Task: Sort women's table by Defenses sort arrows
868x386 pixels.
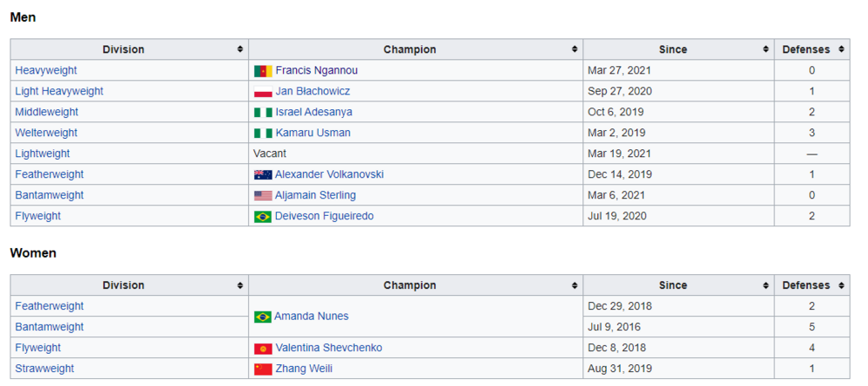Action: [x=841, y=286]
